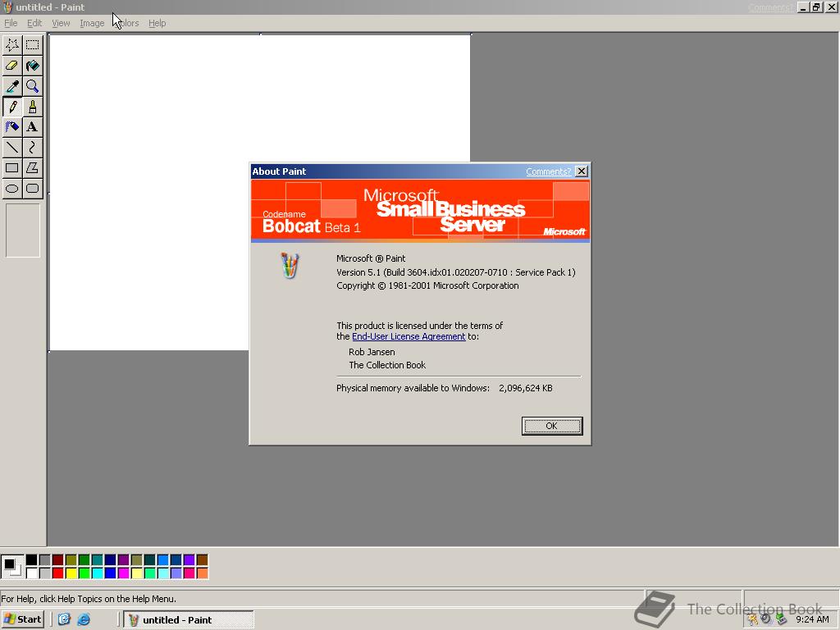The width and height of the screenshot is (840, 630).
Task: Click the 9:24 AM taskbar clock
Action: click(812, 620)
